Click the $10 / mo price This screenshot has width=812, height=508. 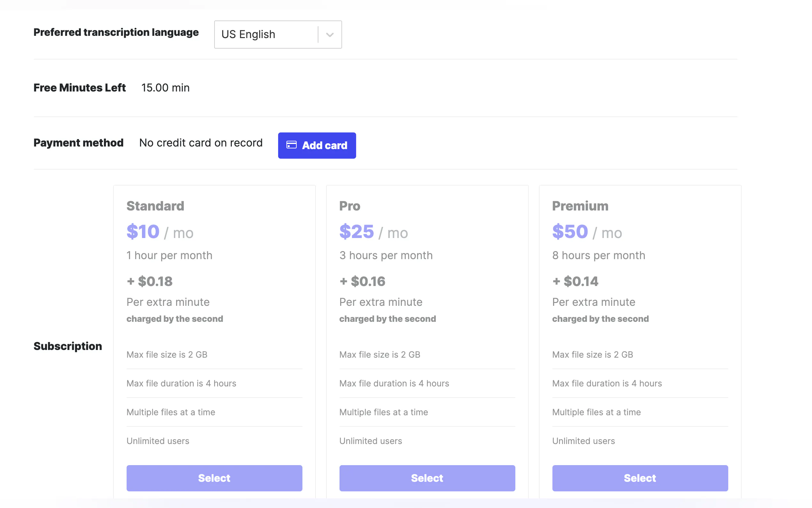[x=160, y=232]
